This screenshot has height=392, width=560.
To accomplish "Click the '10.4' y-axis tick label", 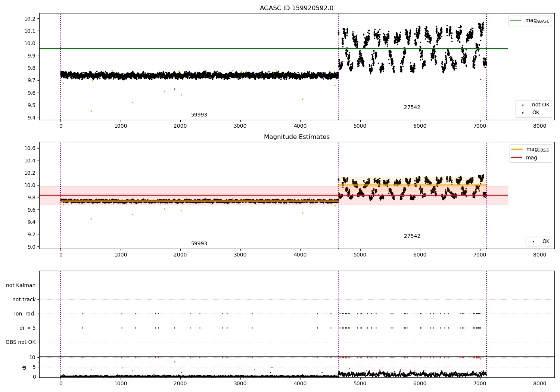I will pyautogui.click(x=30, y=161).
